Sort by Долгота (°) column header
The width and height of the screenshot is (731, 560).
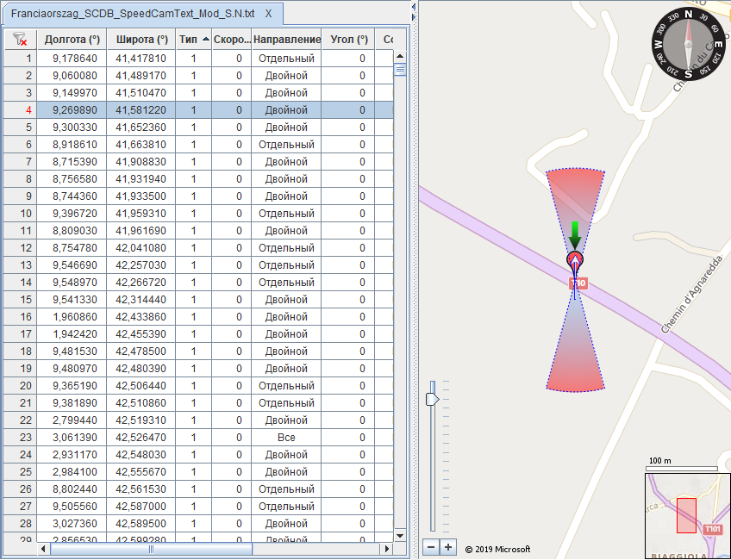72,40
